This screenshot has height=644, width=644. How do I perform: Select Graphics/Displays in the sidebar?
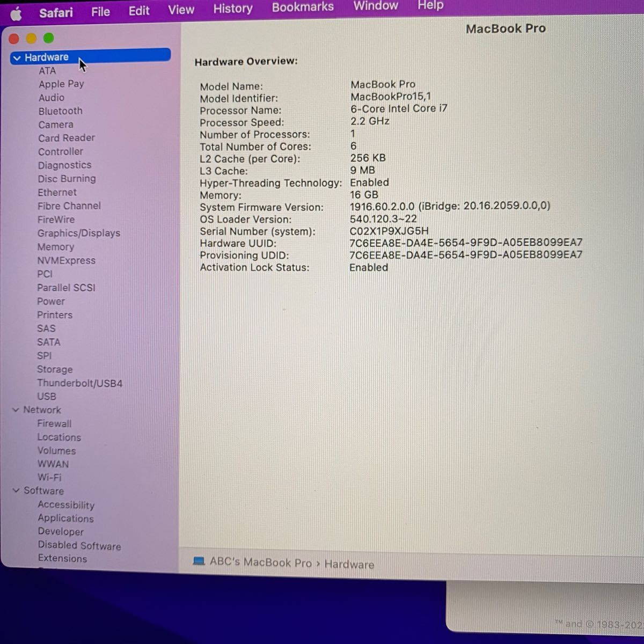pyautogui.click(x=79, y=233)
